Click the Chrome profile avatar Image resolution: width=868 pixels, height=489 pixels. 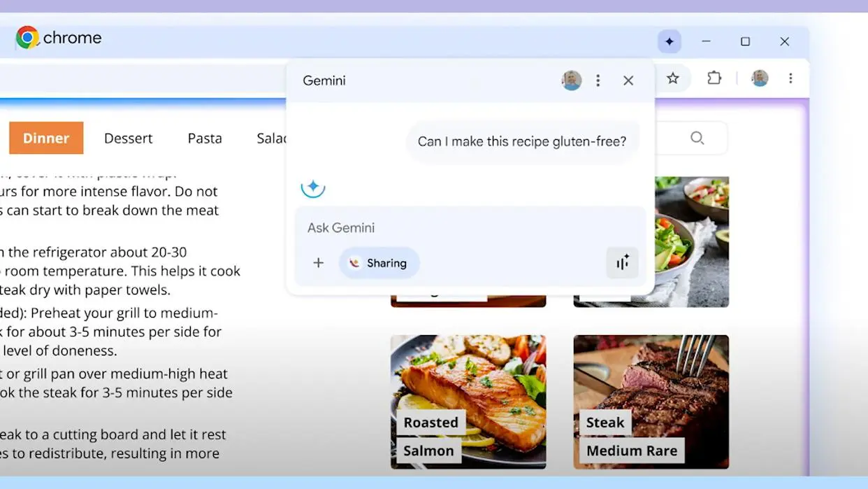(x=759, y=78)
